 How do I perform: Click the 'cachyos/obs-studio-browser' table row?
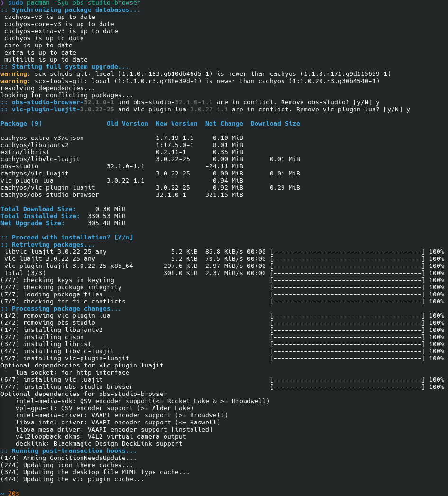[122, 195]
